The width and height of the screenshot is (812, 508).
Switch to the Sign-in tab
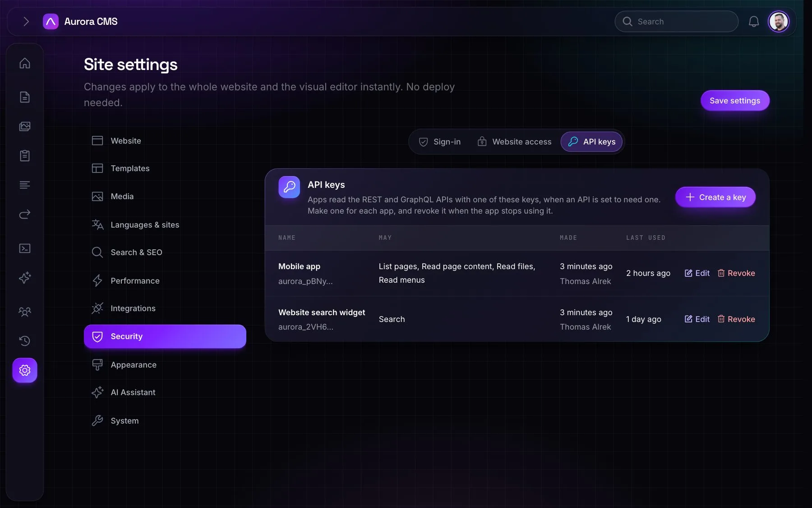coord(440,142)
